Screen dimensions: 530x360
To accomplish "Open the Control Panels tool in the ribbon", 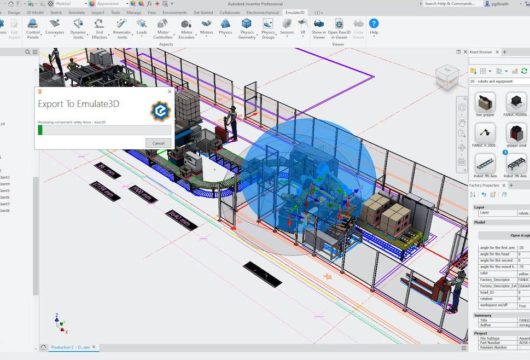I will pyautogui.click(x=33, y=28).
